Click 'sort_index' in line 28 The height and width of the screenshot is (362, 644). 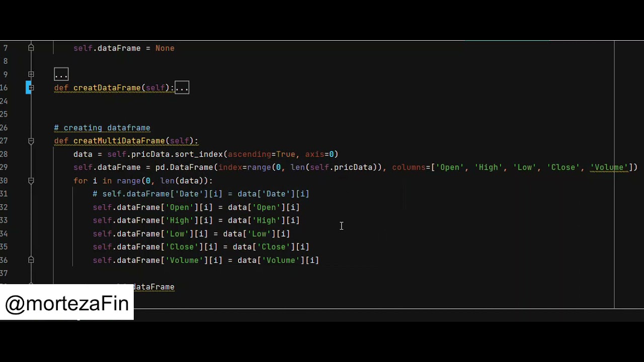(x=199, y=154)
